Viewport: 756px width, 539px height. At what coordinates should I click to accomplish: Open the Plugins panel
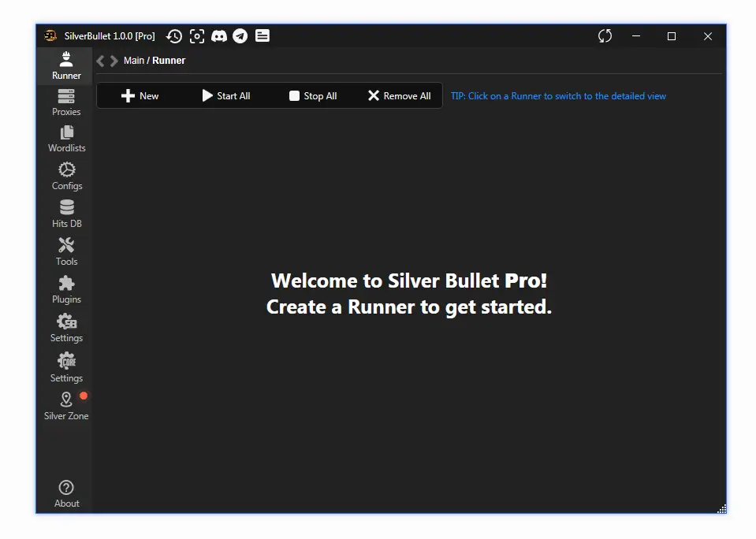click(66, 288)
